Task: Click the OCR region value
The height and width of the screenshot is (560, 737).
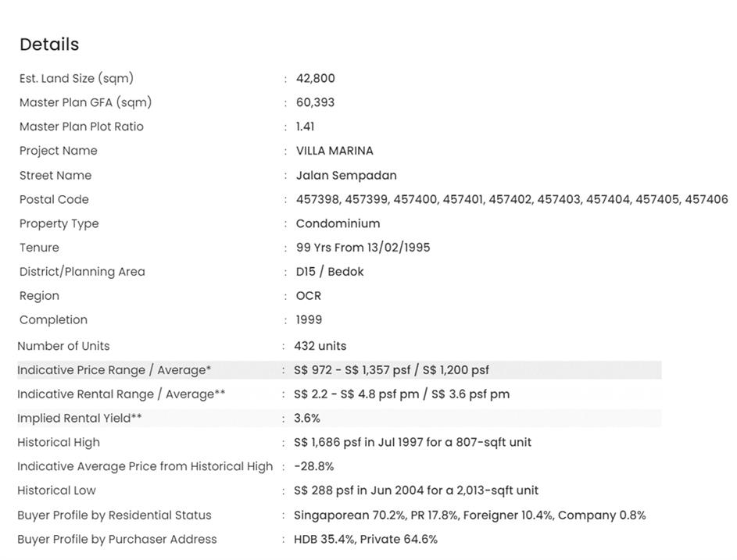Action: tap(309, 296)
